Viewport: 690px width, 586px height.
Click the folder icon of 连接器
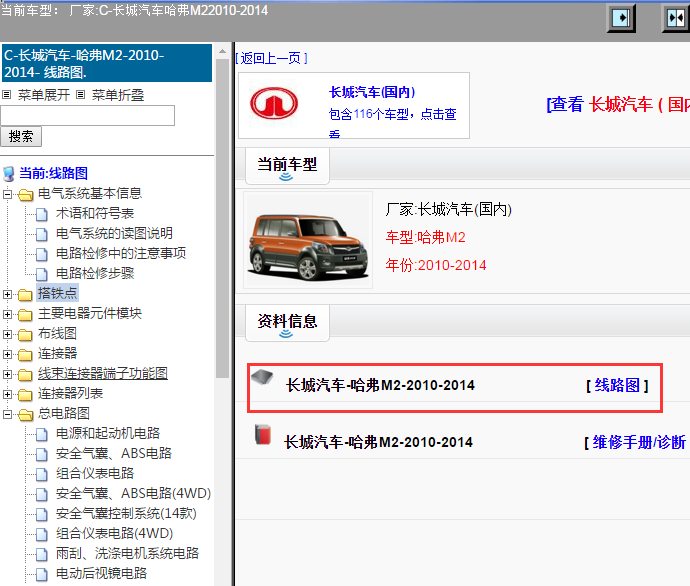[26, 354]
